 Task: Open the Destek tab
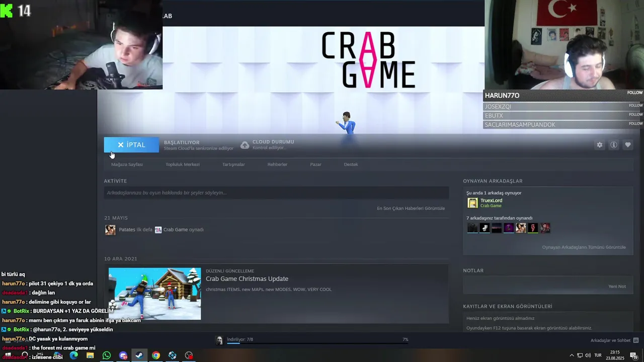coord(351,164)
